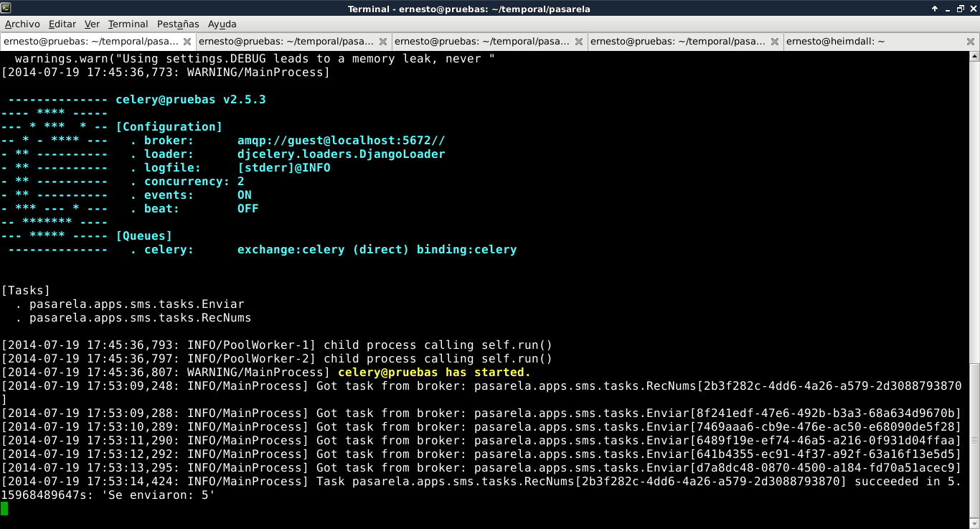The width and height of the screenshot is (980, 529).
Task: Click the terminal window menu icon in title bar
Action: click(x=6, y=9)
